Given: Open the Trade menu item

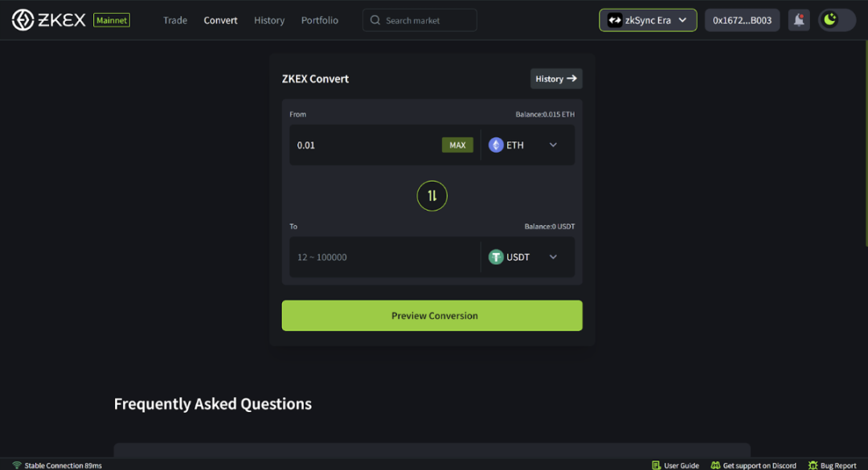Looking at the screenshot, I should 175,20.
